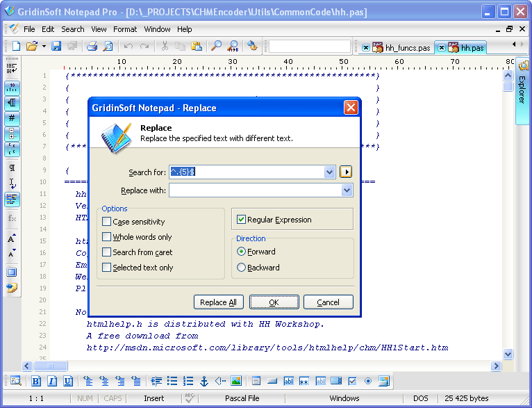This screenshot has width=532, height=408.
Task: Show paragraph marks with the pilcrow icon
Action: pos(12,168)
